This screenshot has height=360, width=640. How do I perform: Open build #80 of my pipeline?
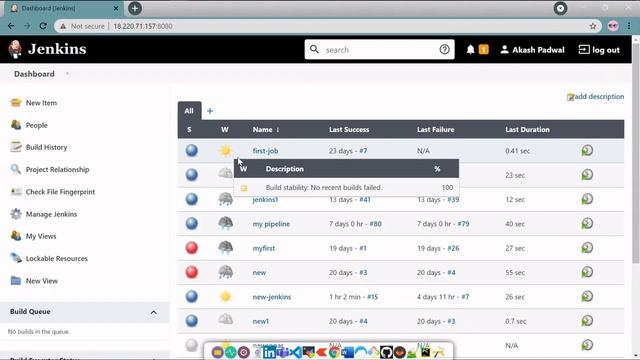[x=376, y=224]
